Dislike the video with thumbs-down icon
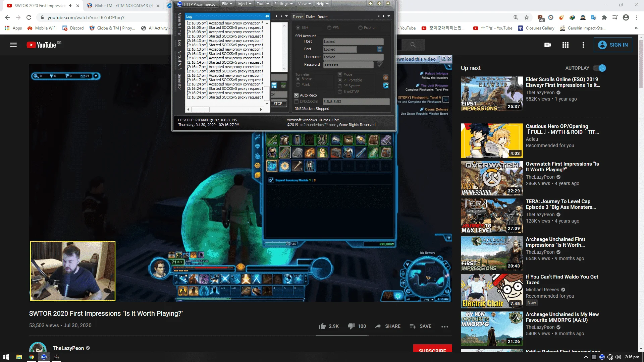 (x=351, y=326)
